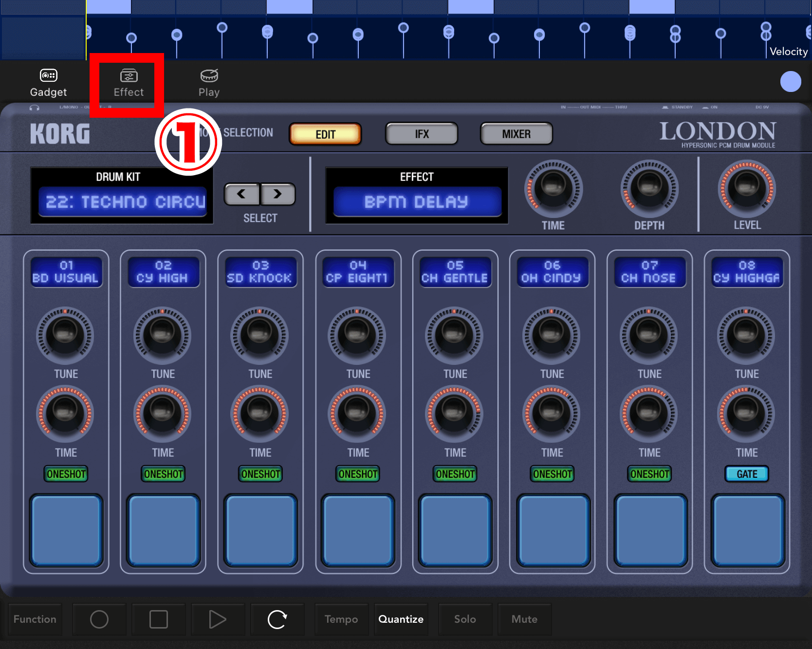Trigger the 01 BD VISUAL drum pad
This screenshot has height=649, width=812.
tap(66, 530)
